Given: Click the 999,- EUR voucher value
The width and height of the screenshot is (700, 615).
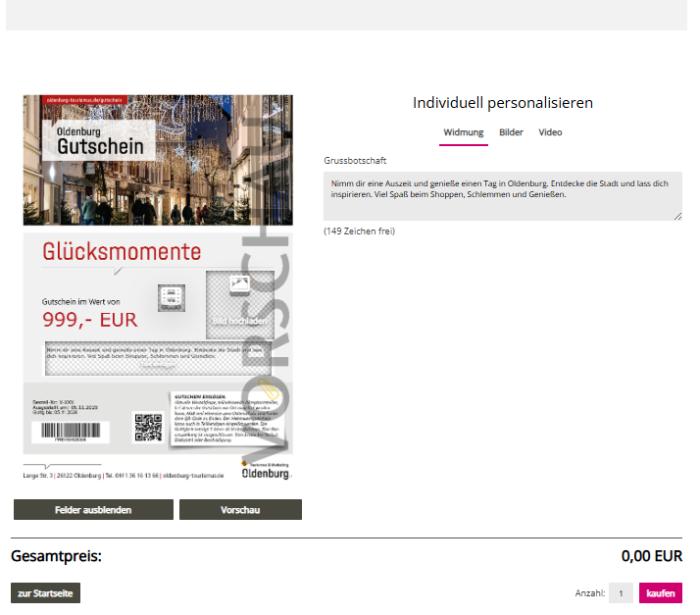Looking at the screenshot, I should [89, 320].
